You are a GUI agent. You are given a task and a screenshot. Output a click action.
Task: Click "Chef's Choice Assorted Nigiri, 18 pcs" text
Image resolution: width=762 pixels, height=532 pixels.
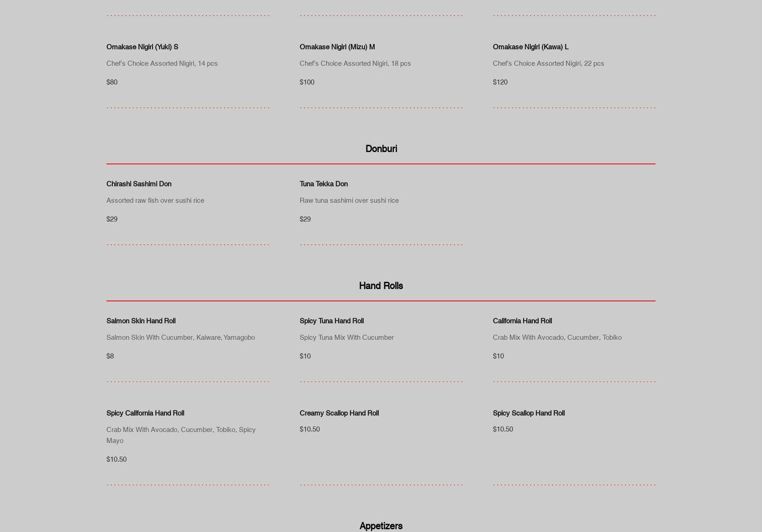[x=355, y=63]
